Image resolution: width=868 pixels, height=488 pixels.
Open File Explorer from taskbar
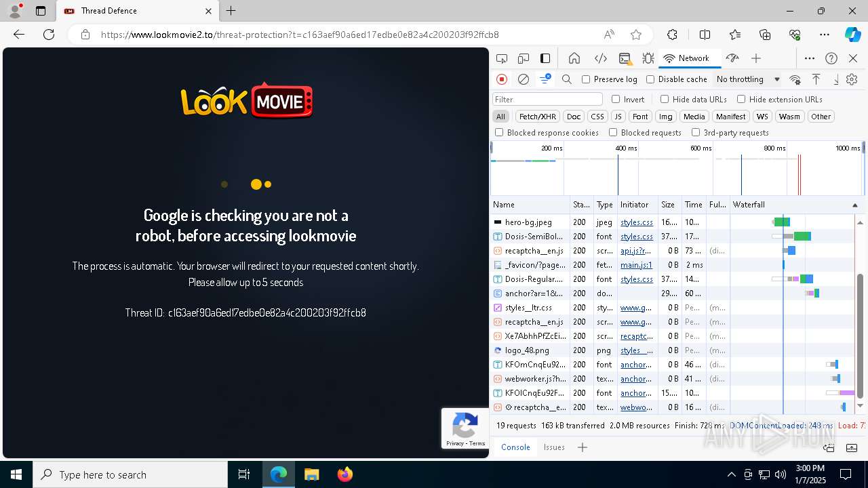[x=311, y=474]
